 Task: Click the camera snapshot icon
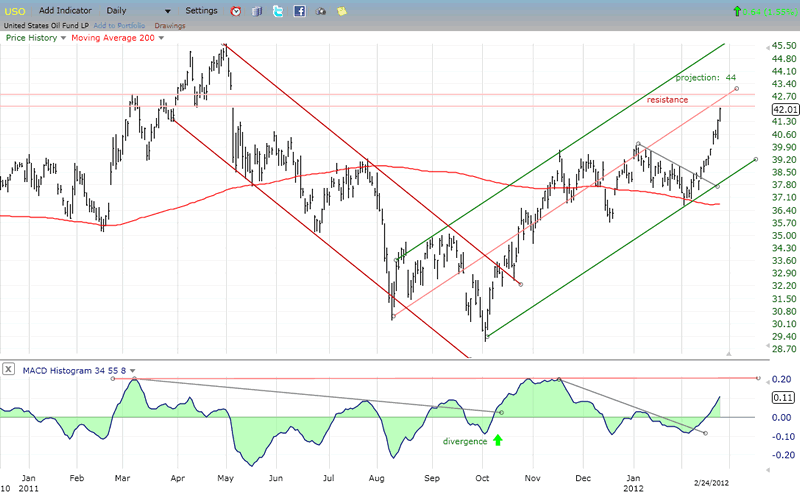321,11
